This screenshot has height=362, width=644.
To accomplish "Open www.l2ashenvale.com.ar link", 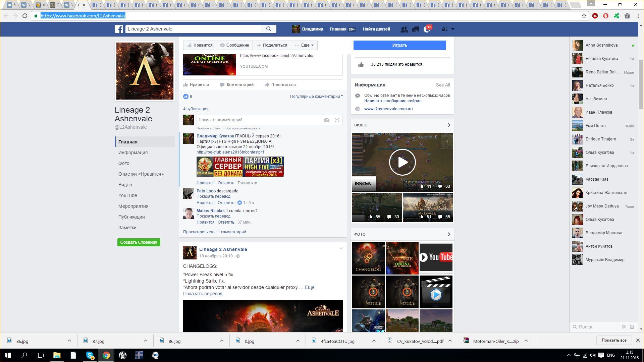I will [388, 109].
